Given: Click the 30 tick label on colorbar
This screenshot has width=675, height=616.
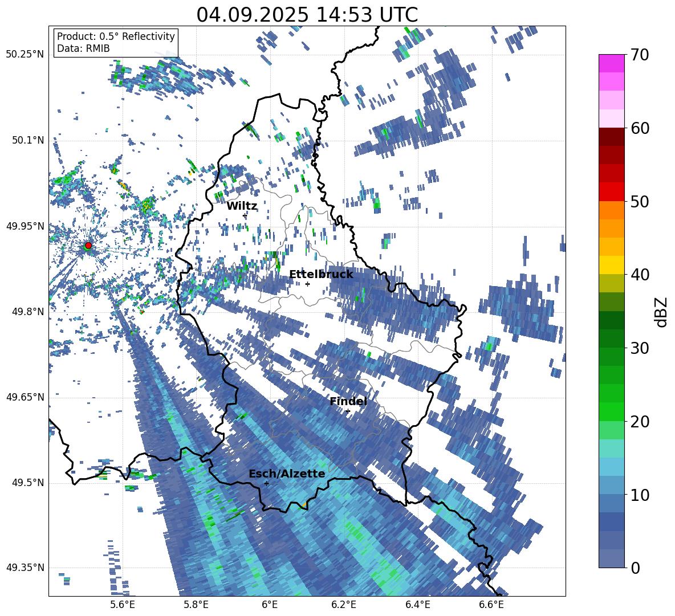Looking at the screenshot, I should tap(639, 348).
